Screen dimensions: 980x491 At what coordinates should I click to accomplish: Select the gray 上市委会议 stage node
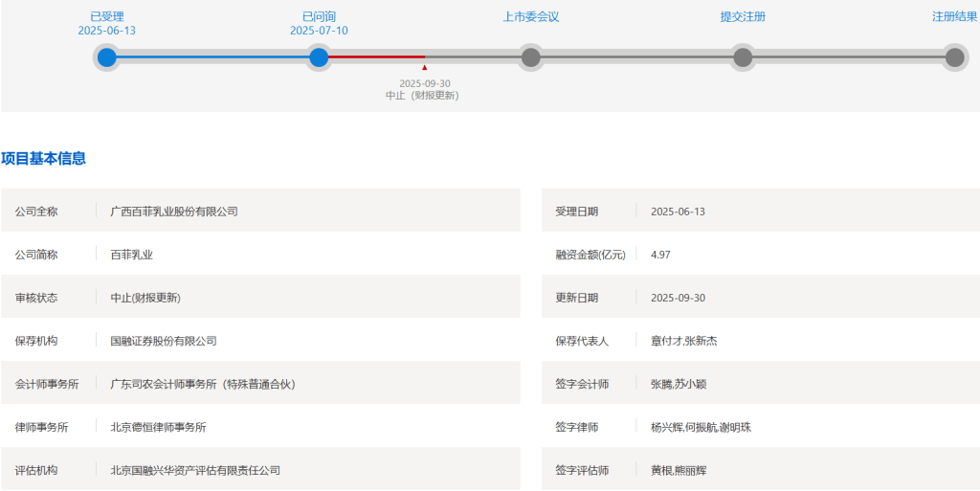click(531, 57)
